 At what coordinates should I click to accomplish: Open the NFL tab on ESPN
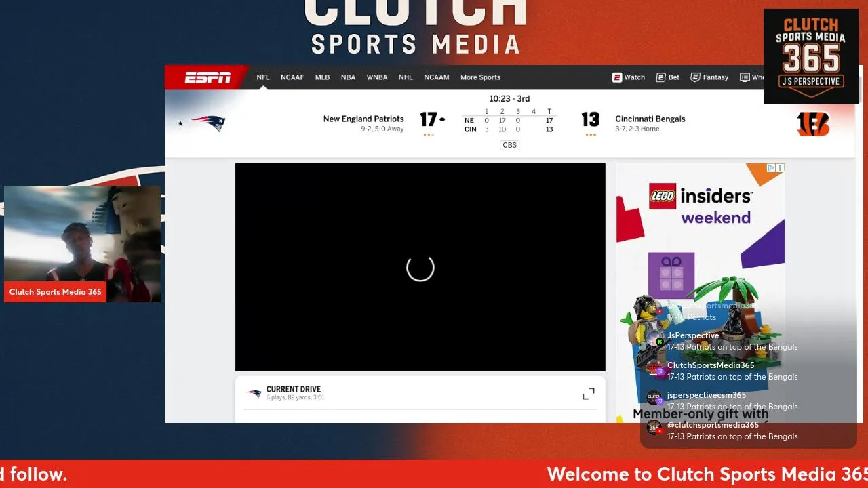(263, 77)
